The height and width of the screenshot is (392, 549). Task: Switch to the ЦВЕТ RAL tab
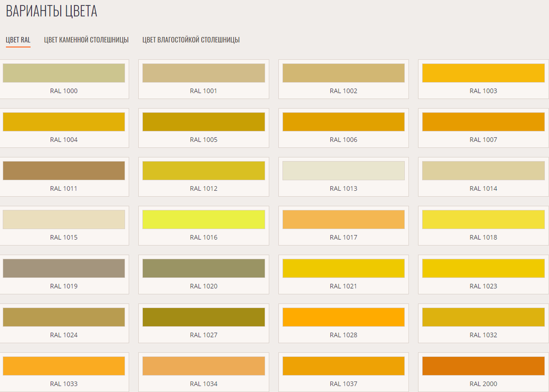pos(18,40)
